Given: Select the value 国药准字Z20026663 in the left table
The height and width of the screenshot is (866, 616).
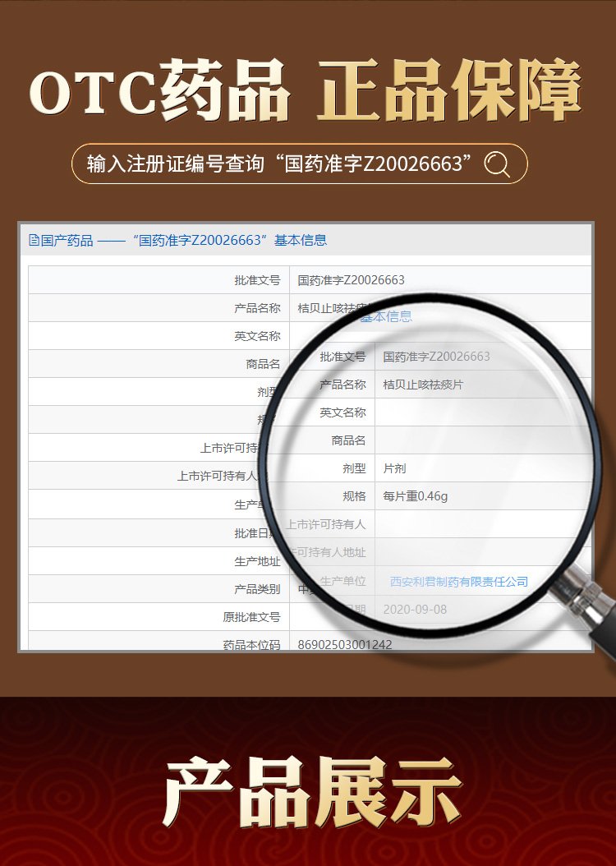Looking at the screenshot, I should [x=351, y=280].
